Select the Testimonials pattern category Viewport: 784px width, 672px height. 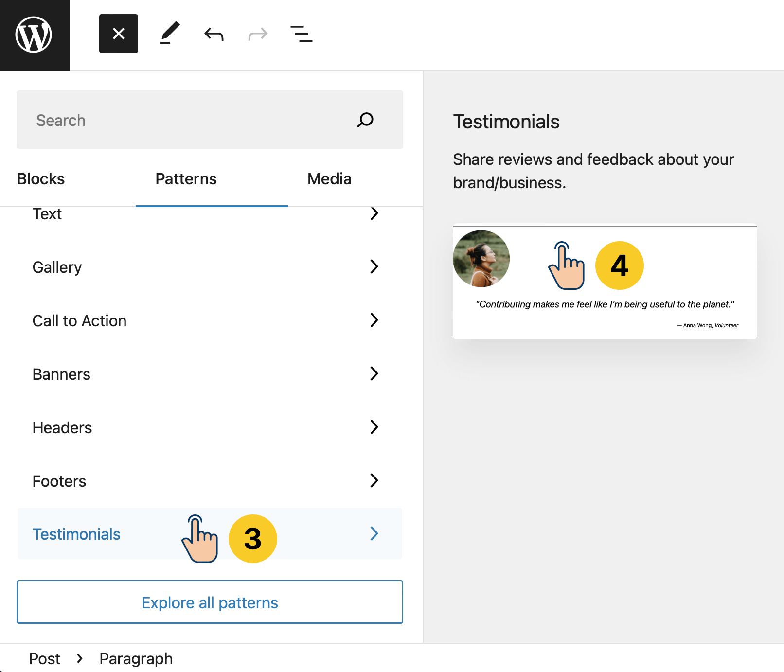coord(77,534)
